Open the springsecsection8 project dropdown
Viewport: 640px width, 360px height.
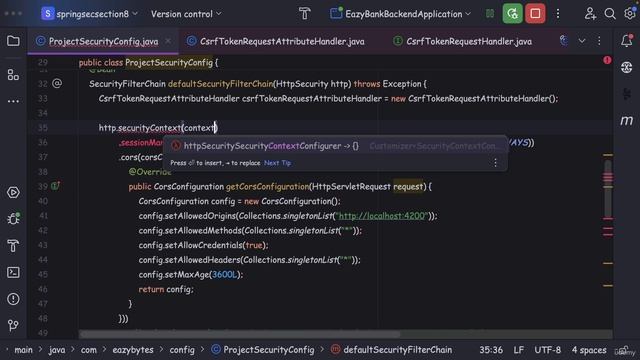[x=89, y=14]
